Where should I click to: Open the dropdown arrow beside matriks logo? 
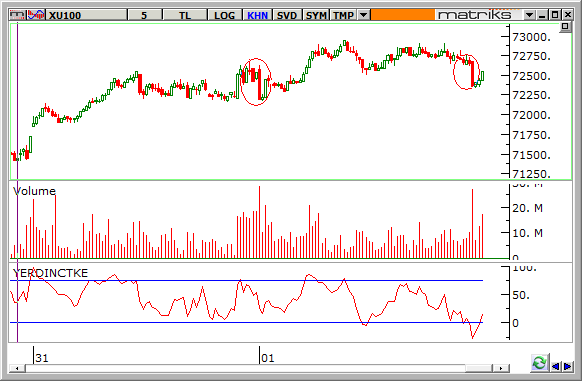pyautogui.click(x=529, y=15)
